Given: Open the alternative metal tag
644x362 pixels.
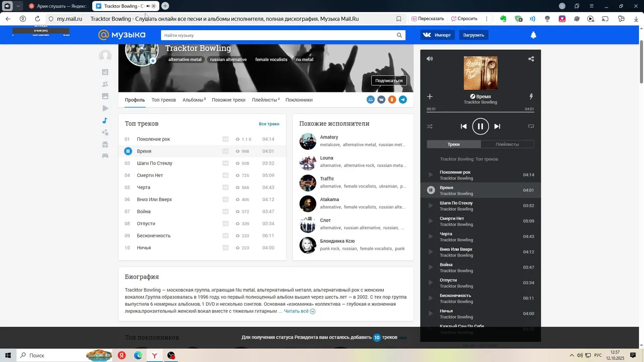Looking at the screenshot, I should pyautogui.click(x=185, y=59).
